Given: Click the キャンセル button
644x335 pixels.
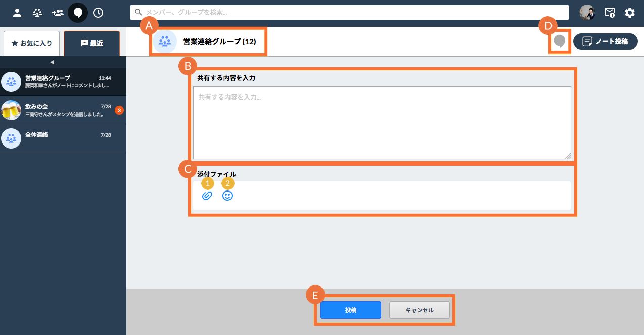Looking at the screenshot, I should pyautogui.click(x=419, y=310).
